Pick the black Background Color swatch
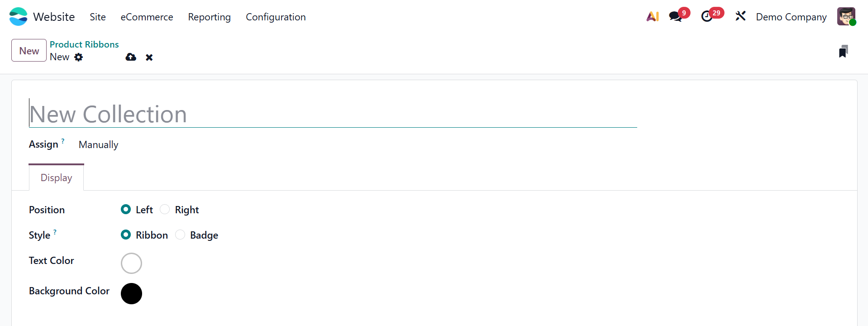Screen dimensions: 868x326 tap(131, 293)
